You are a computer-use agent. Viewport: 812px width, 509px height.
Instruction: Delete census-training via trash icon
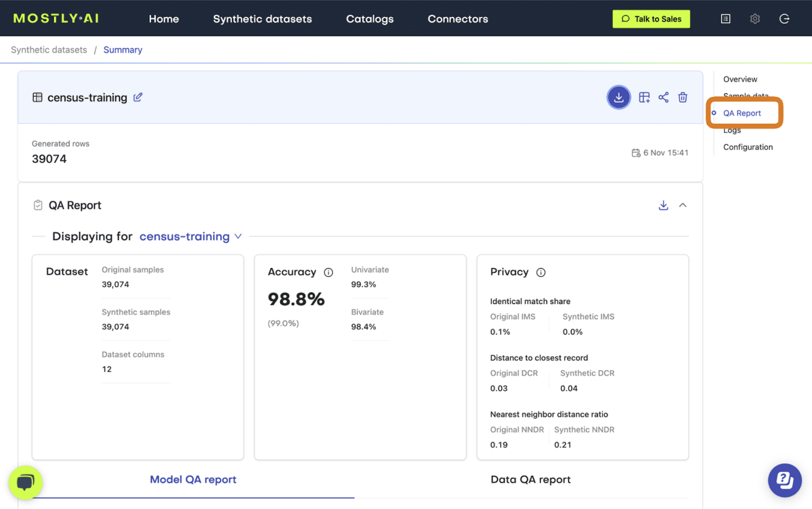point(683,97)
